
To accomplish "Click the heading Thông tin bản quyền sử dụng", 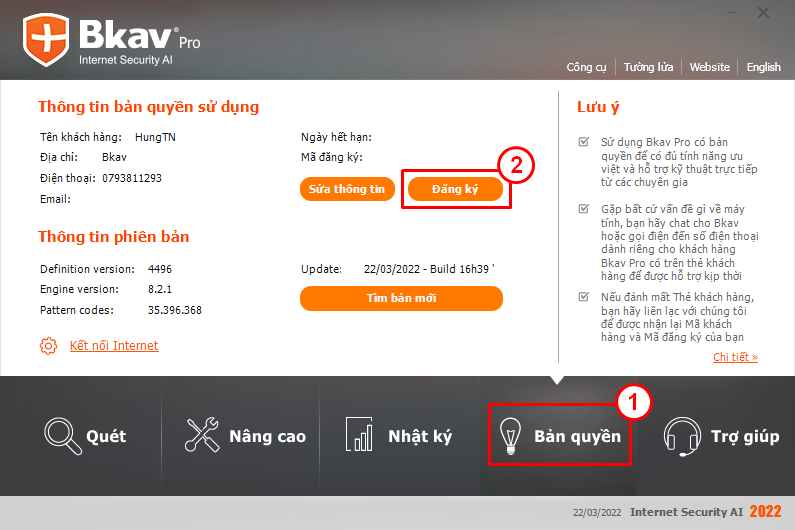I will point(149,107).
